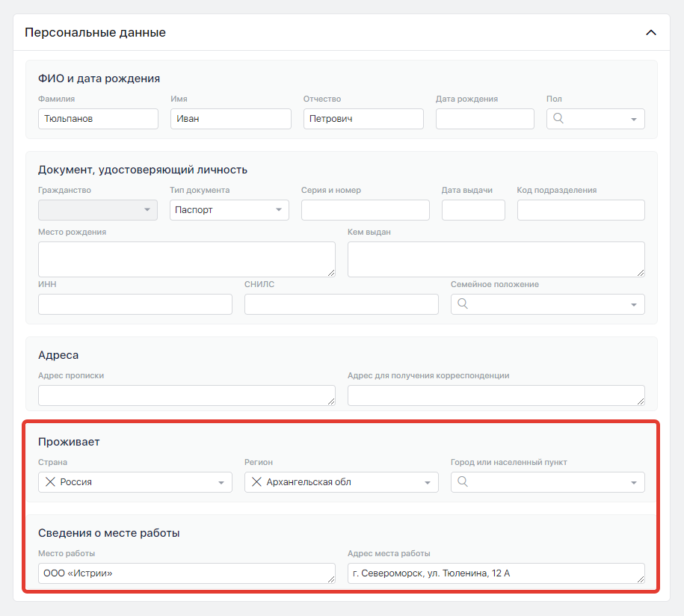The image size is (684, 616).
Task: Click the Имя input field
Action: click(x=230, y=119)
